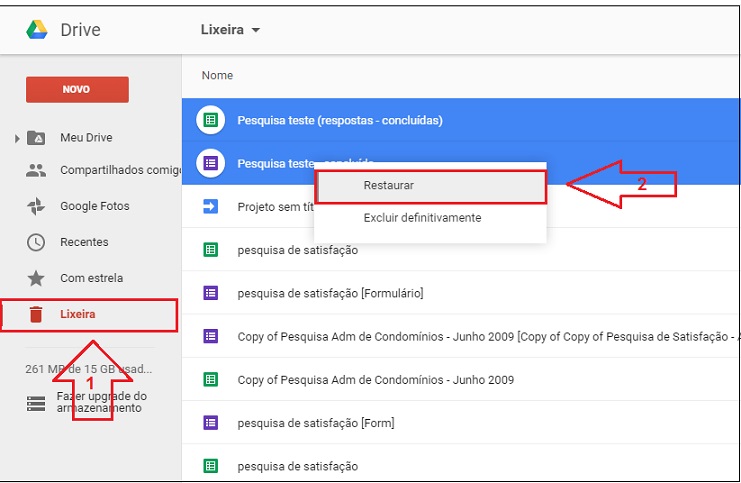Select pesquisa de satisfação [Formulário] file
This screenshot has width=741, height=483.
[330, 293]
